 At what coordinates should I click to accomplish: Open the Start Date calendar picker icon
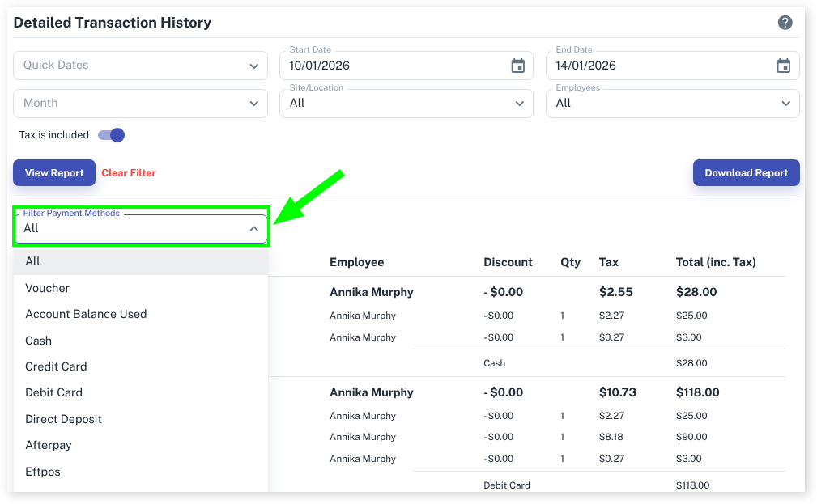tap(517, 66)
